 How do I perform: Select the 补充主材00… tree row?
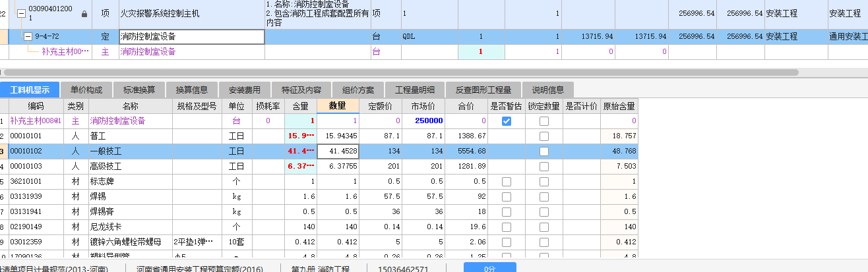pyautogui.click(x=65, y=51)
